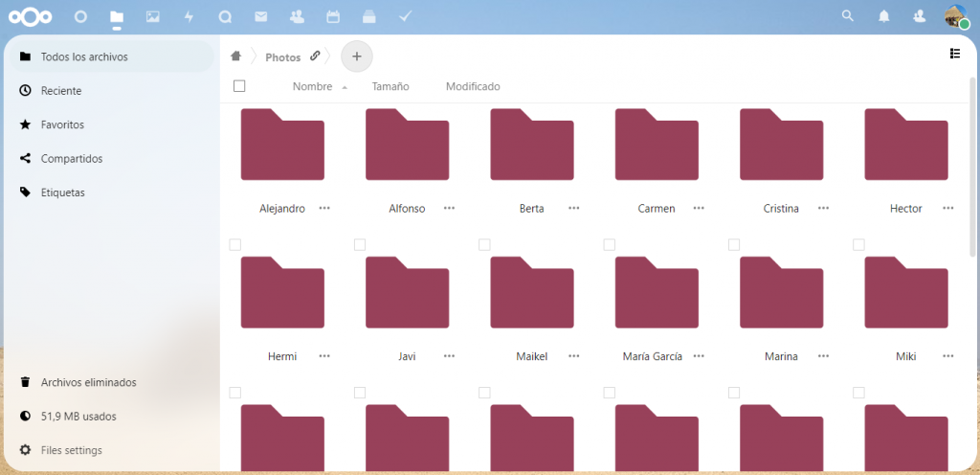Open the Contacts app icon
The image size is (980, 475).
pyautogui.click(x=297, y=17)
